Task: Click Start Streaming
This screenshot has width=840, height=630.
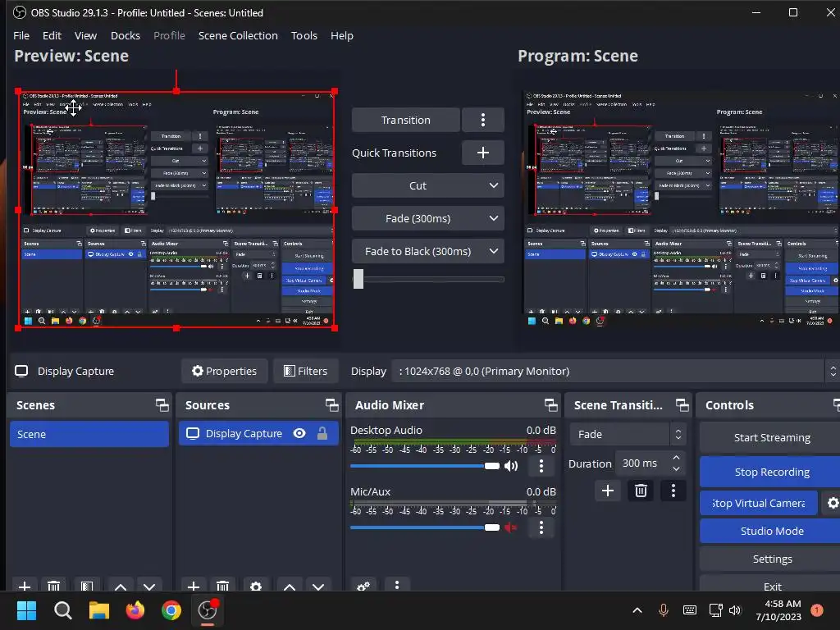Action: [x=771, y=438]
